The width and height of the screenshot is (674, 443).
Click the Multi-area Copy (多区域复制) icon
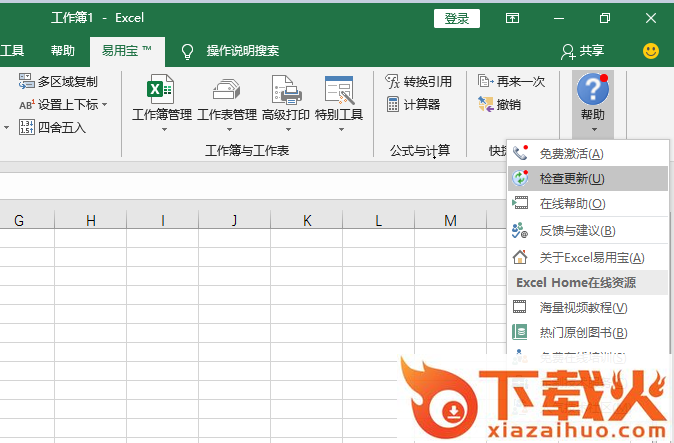click(26, 81)
